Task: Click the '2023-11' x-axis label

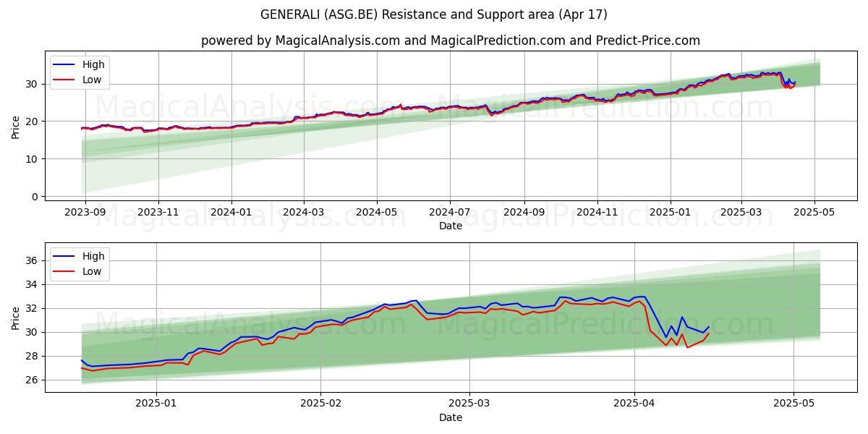Action: pos(158,213)
